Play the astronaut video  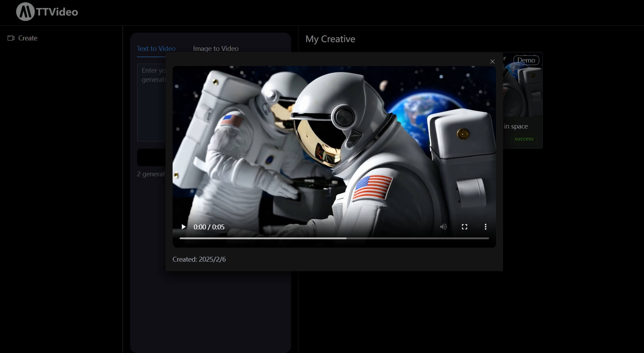(x=183, y=227)
